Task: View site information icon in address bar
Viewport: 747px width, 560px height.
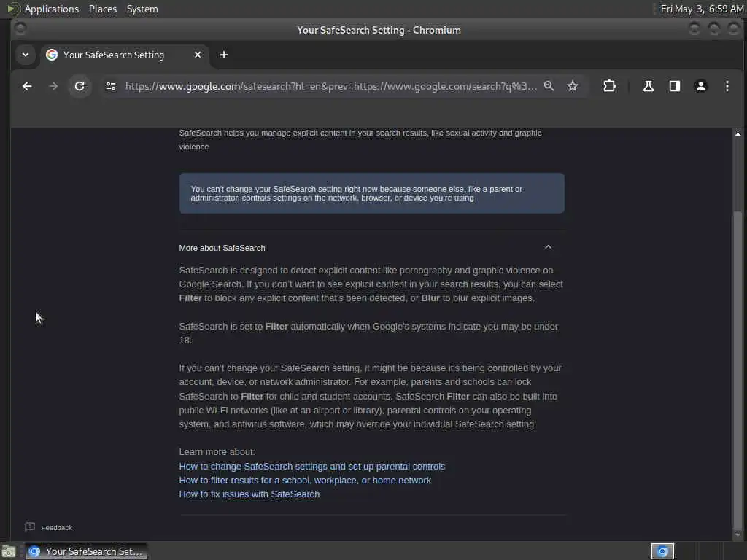Action: click(x=111, y=86)
